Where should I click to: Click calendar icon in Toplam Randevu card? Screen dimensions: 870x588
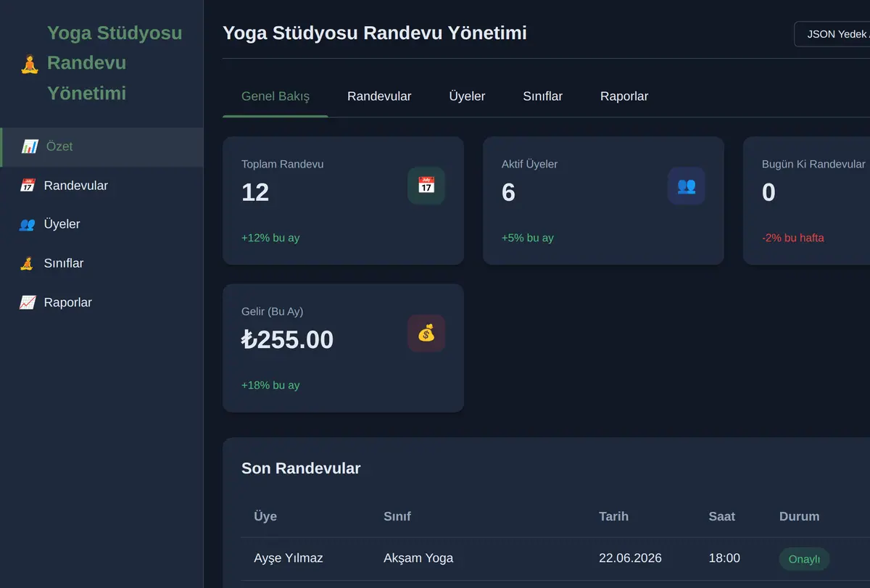click(426, 186)
